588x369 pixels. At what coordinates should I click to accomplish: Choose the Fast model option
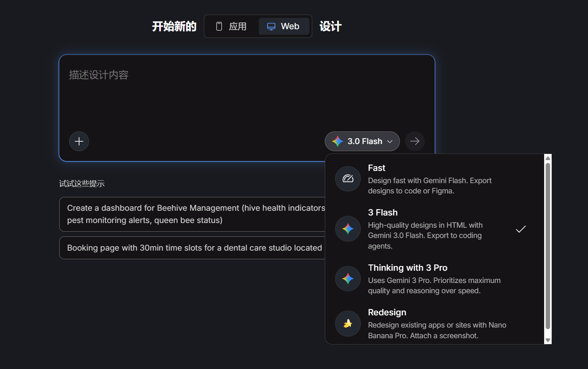(434, 179)
